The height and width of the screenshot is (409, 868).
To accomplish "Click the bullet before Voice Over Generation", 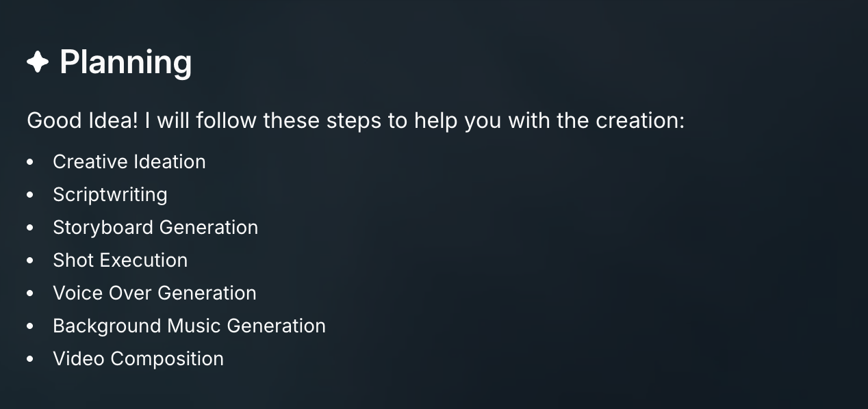I will (x=30, y=293).
